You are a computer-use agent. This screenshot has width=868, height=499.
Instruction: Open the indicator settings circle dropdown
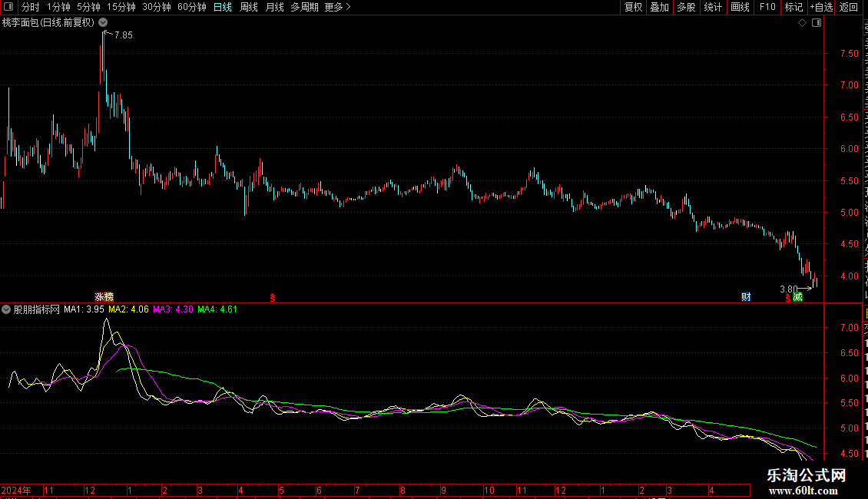(6, 309)
